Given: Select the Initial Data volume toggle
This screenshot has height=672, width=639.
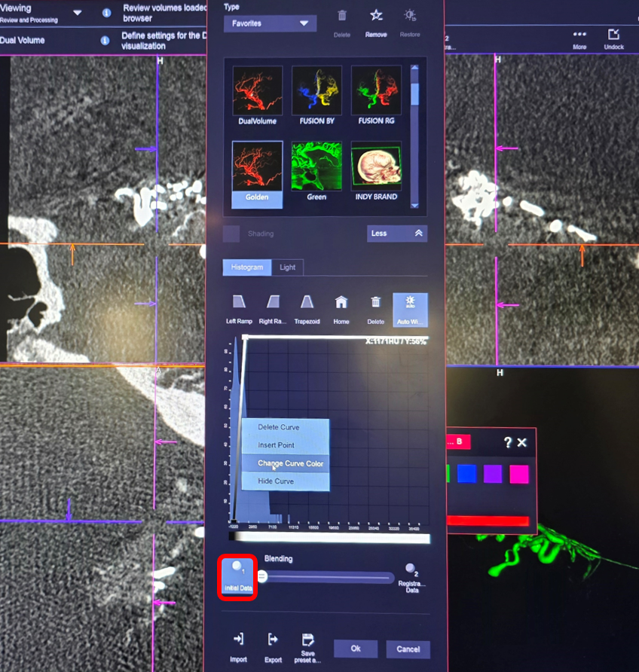Looking at the screenshot, I should pos(237,578).
